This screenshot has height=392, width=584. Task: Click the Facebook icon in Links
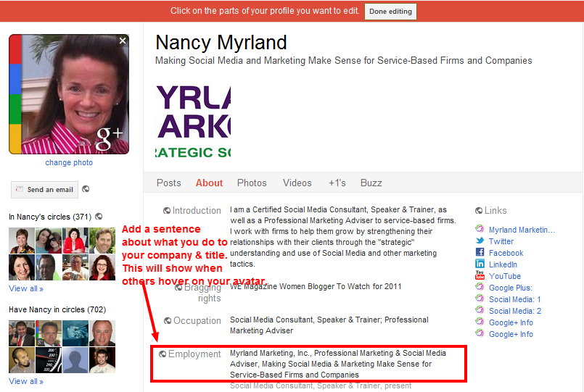(x=480, y=253)
